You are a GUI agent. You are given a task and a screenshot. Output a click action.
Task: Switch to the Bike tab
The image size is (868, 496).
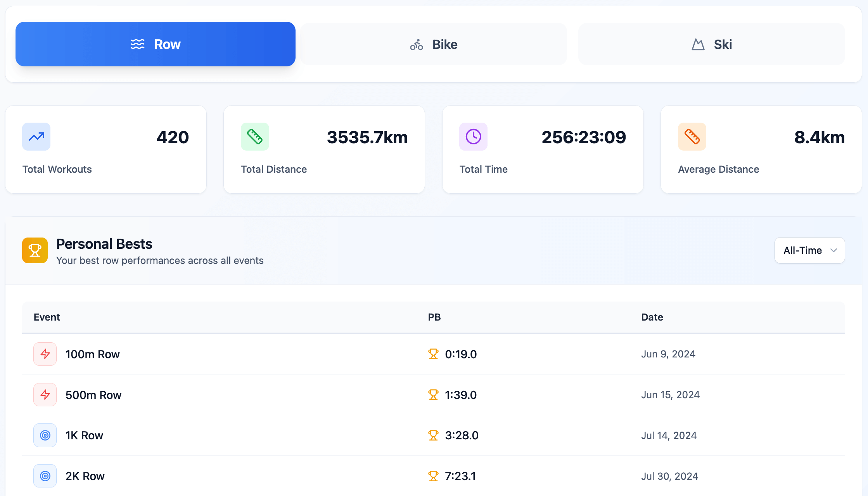(x=433, y=44)
